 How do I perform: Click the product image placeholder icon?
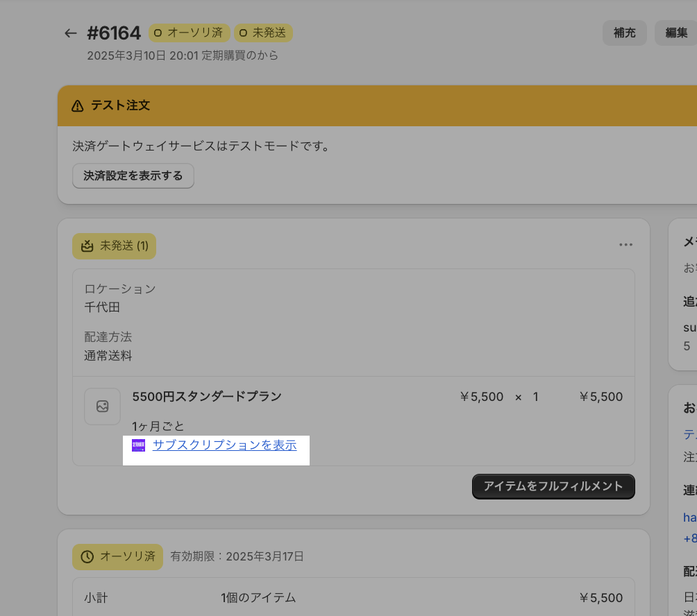(x=102, y=407)
